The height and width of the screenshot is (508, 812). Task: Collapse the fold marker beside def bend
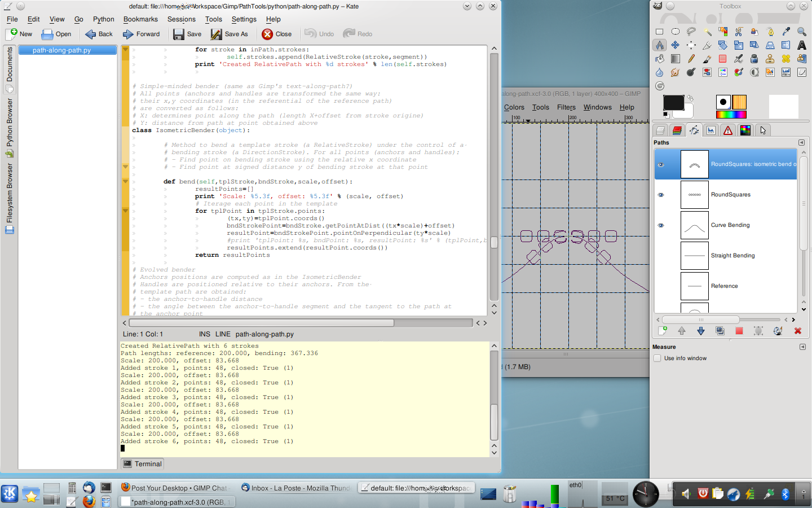pos(125,181)
